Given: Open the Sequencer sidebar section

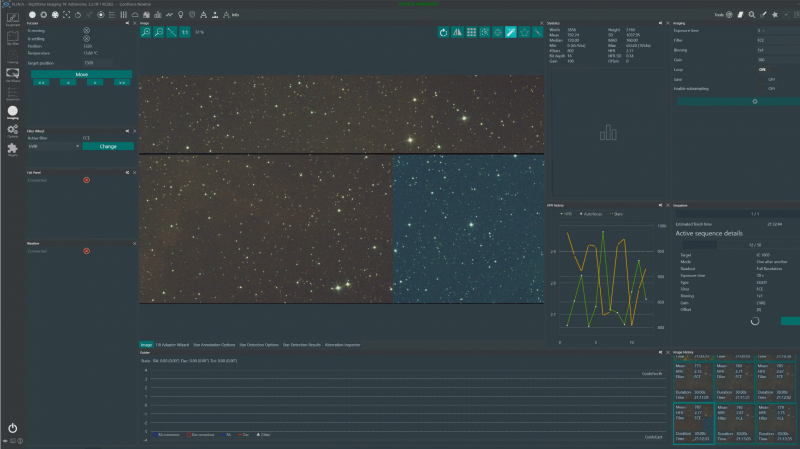Looking at the screenshot, I should pyautogui.click(x=12, y=93).
